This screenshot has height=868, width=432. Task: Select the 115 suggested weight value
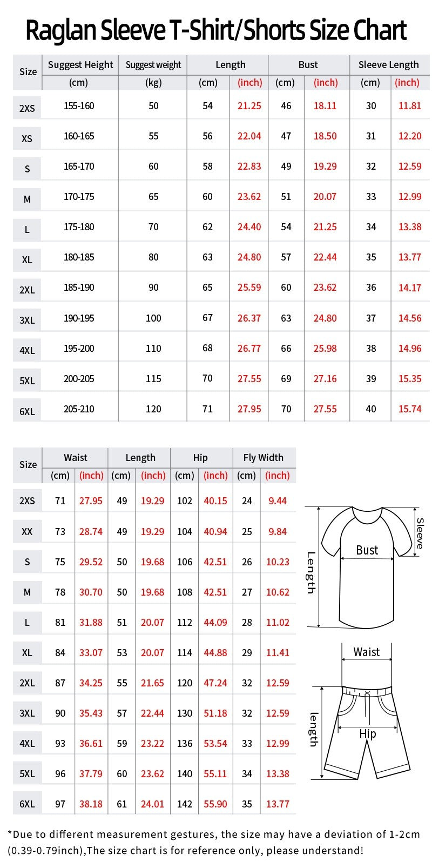[x=153, y=379]
